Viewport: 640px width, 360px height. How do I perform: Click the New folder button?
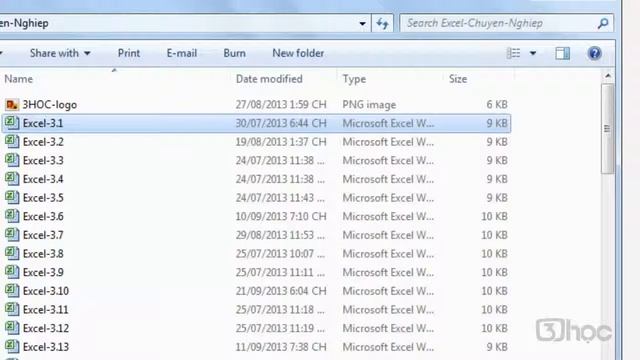(x=298, y=53)
